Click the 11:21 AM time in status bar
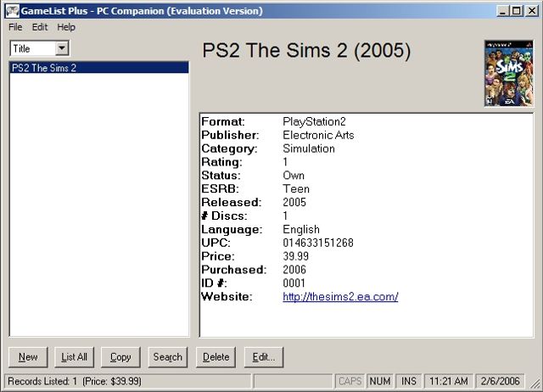543x392 pixels. (x=449, y=381)
